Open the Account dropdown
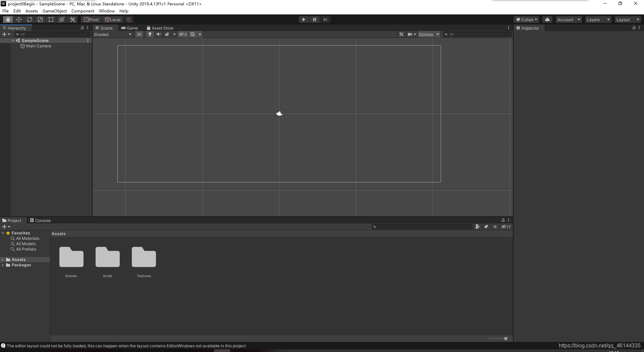This screenshot has width=644, height=352. 569,19
